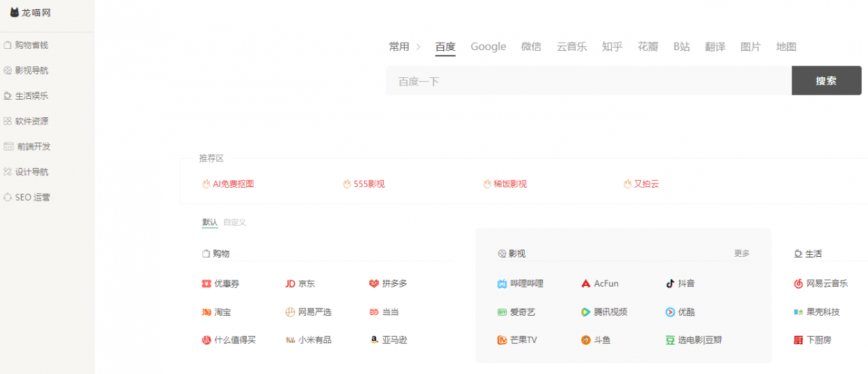Click the 当当 icon

point(374,312)
